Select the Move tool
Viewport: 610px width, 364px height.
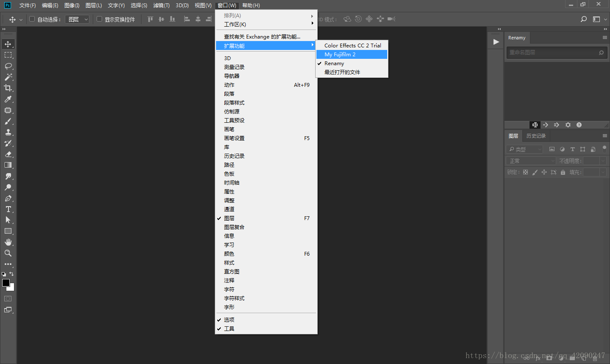click(8, 44)
